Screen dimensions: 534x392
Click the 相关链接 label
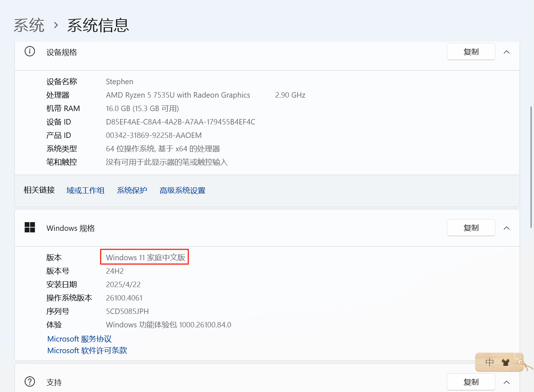point(39,190)
